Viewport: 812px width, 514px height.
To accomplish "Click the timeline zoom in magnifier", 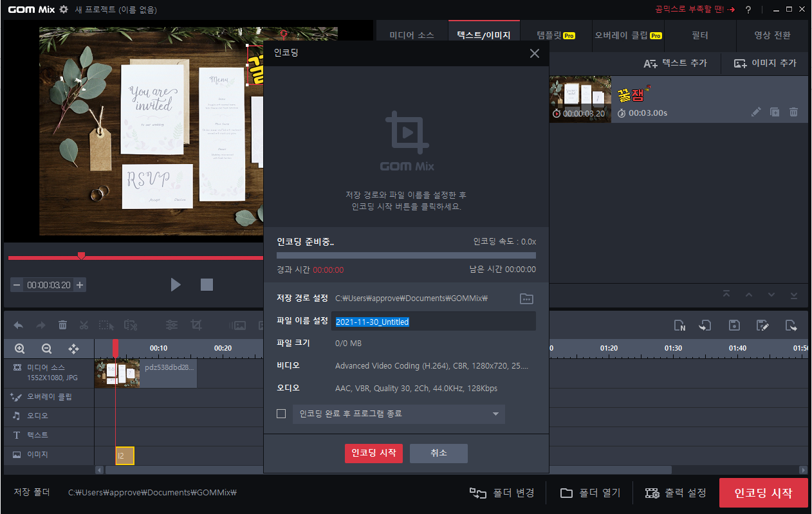I will click(x=20, y=349).
